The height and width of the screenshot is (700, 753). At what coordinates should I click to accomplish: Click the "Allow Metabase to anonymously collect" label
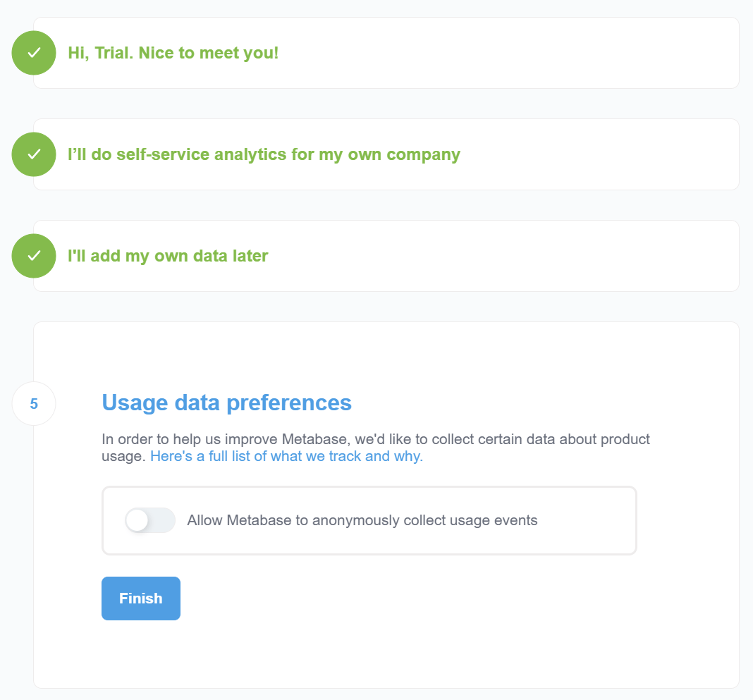click(362, 521)
